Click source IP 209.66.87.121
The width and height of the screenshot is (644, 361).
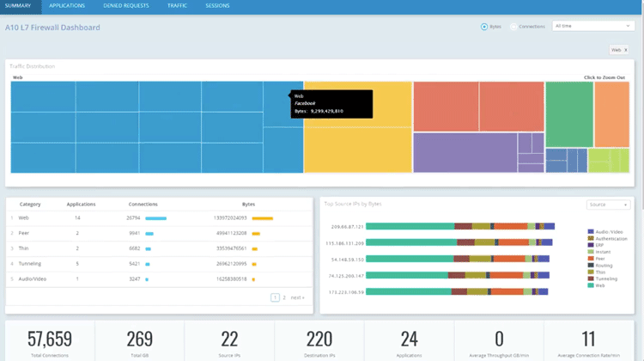click(347, 227)
